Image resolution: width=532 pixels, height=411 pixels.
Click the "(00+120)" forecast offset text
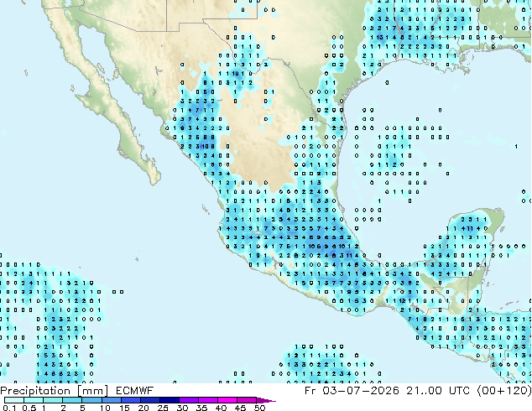(504, 390)
